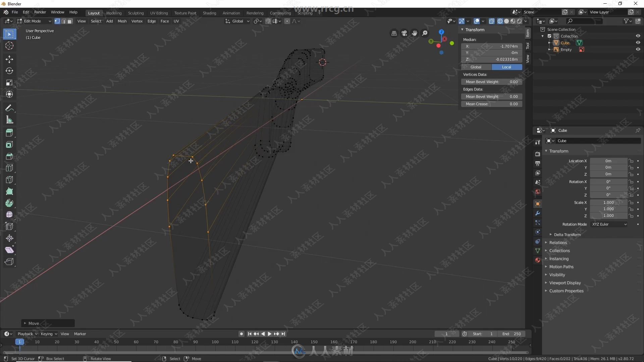Select the Rip Region tool

point(9,262)
